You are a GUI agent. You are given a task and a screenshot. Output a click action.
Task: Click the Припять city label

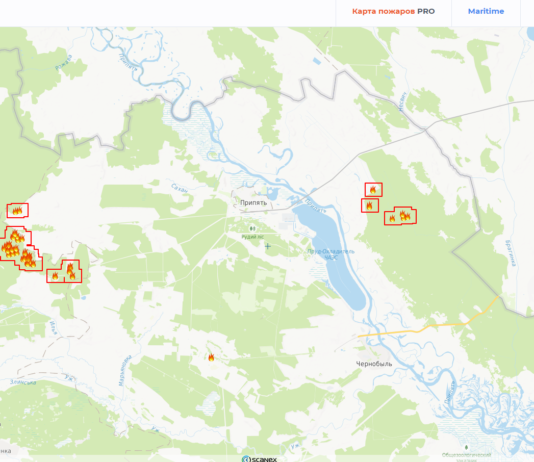[253, 203]
